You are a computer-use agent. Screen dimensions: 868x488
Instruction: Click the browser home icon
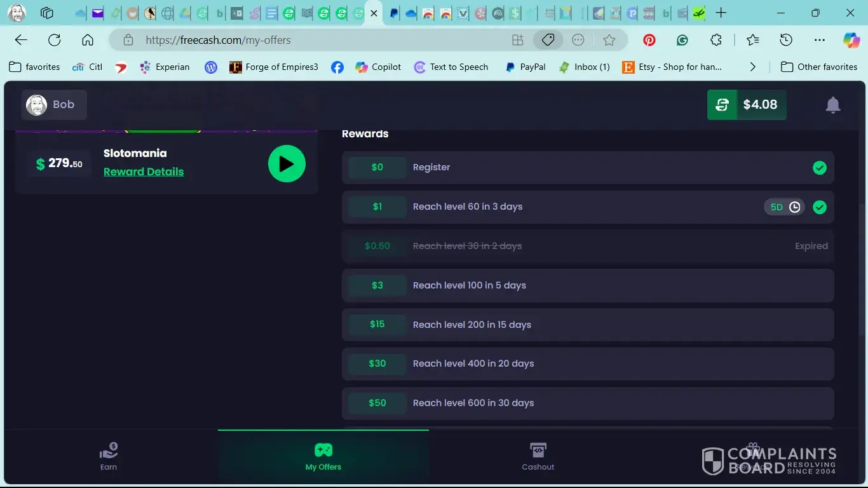pos(88,40)
